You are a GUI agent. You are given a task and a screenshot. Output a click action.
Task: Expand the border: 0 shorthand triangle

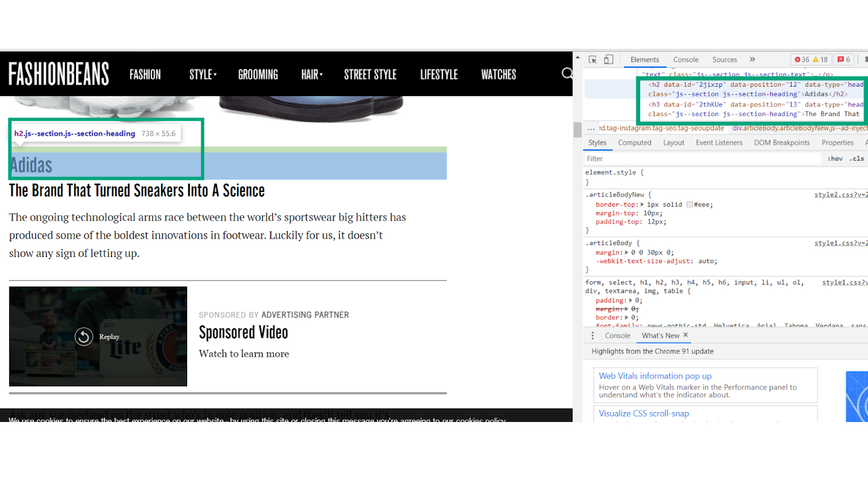627,318
